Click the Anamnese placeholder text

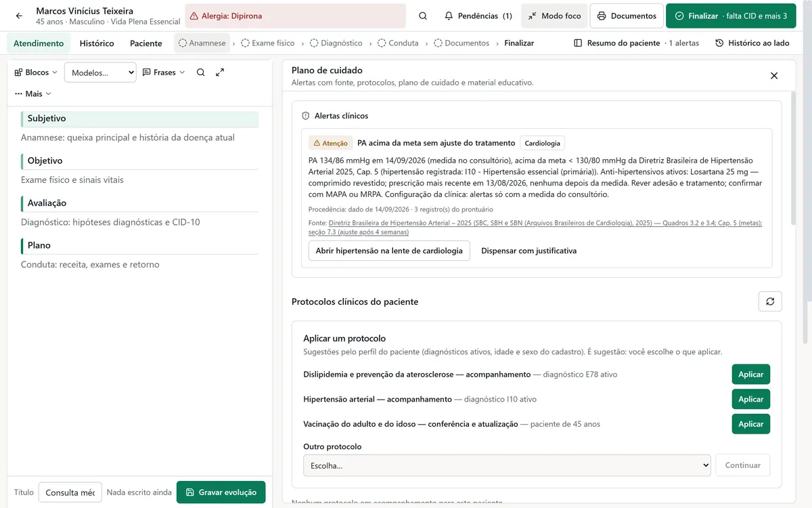tap(128, 137)
